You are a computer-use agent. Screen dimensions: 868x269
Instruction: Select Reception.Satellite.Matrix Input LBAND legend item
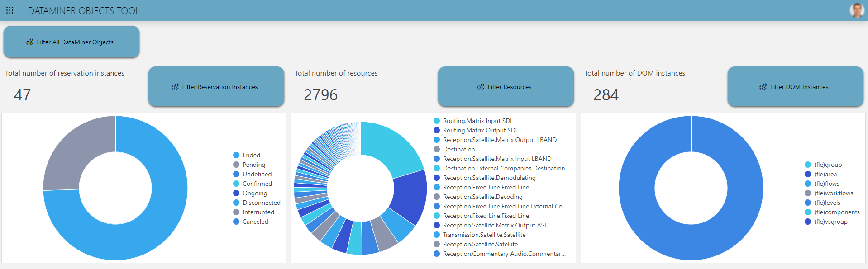[x=492, y=159]
